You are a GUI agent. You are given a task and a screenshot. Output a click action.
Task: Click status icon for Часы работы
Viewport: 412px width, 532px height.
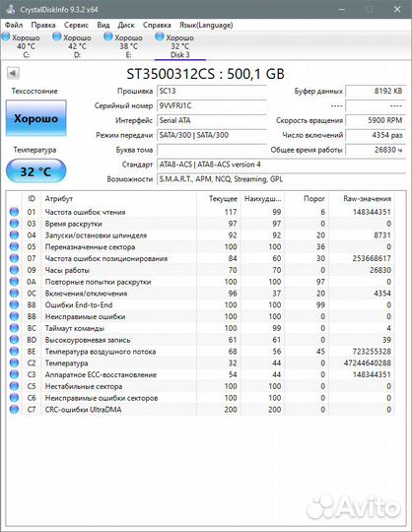[x=14, y=270]
